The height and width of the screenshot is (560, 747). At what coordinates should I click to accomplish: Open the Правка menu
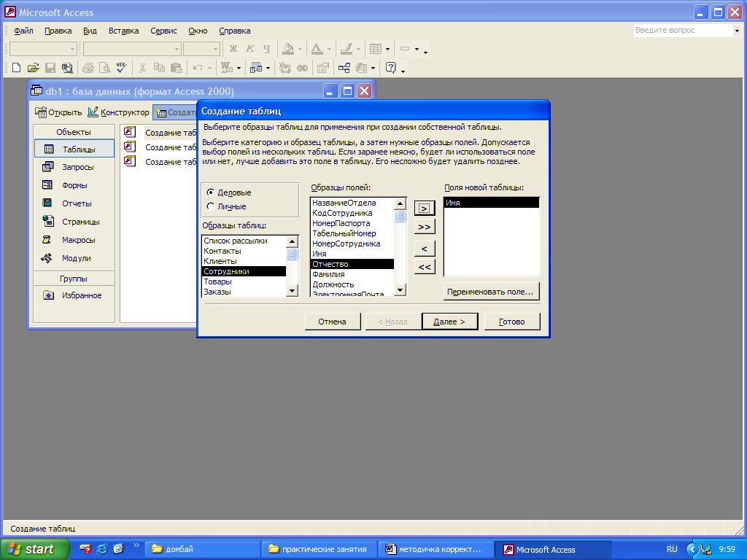click(x=58, y=31)
